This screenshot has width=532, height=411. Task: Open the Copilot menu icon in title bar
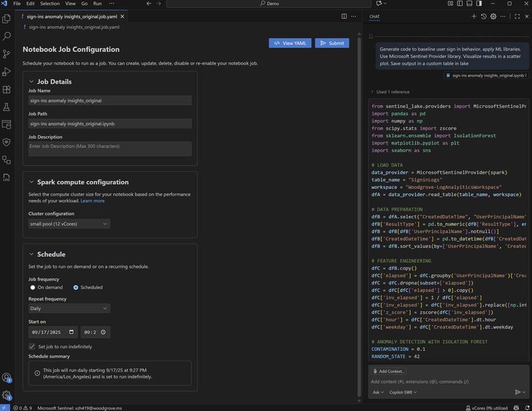coord(381,3)
